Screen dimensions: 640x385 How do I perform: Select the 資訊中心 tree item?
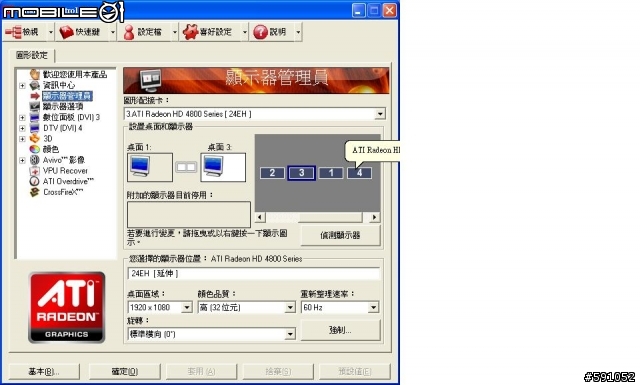[x=59, y=85]
